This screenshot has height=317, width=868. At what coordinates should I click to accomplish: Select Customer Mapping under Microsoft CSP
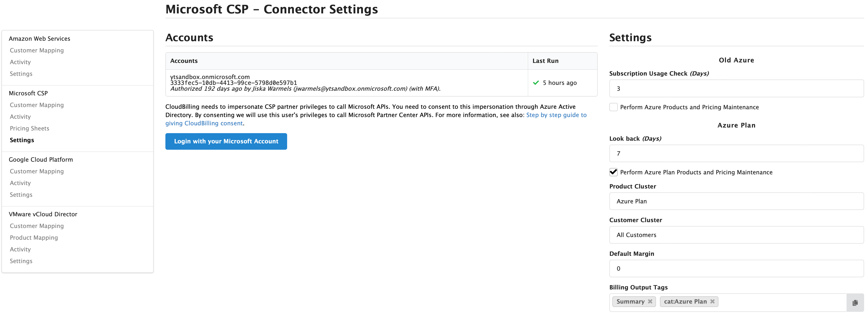click(37, 105)
